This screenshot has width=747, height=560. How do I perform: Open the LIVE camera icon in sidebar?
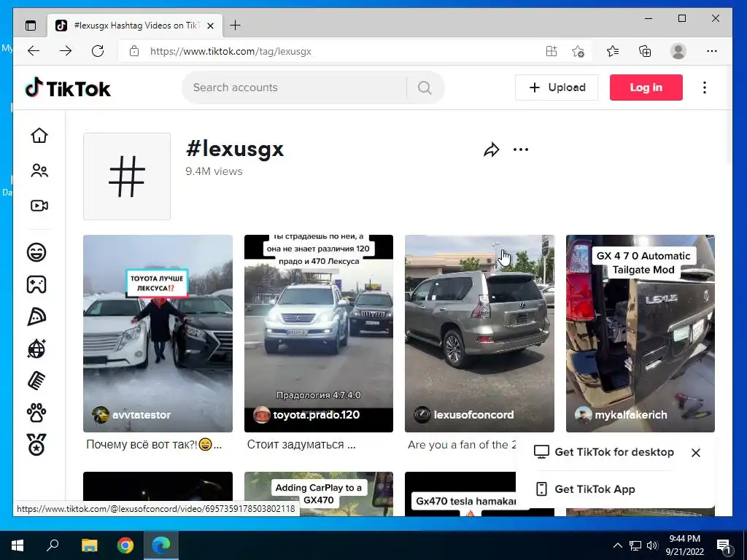[39, 206]
